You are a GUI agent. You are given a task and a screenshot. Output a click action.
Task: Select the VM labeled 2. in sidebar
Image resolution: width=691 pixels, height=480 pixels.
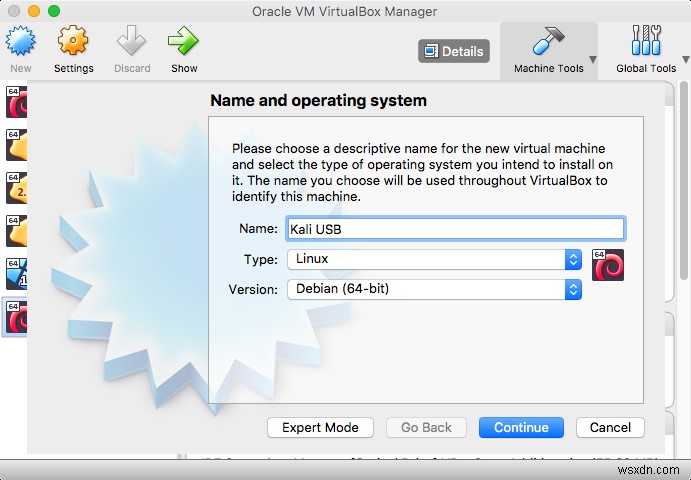[16, 188]
